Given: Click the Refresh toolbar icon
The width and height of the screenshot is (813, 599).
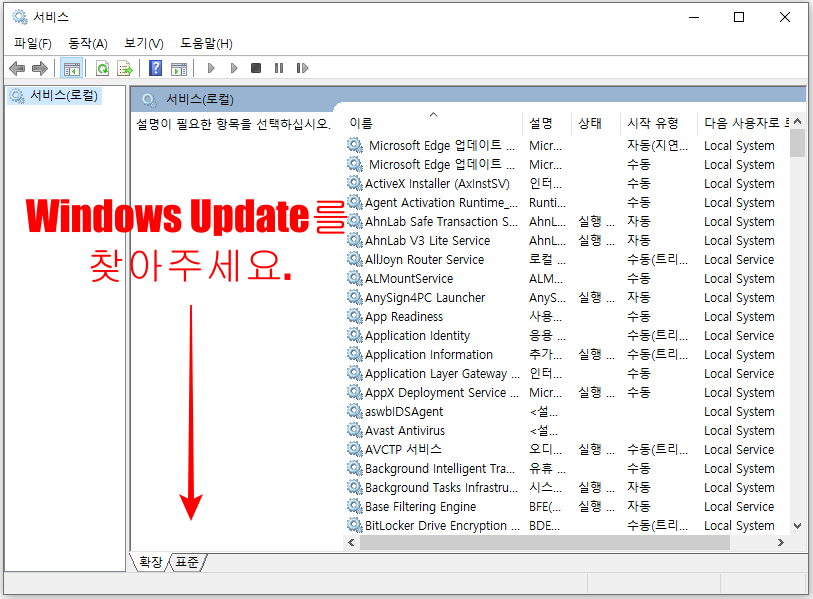Looking at the screenshot, I should (x=103, y=68).
